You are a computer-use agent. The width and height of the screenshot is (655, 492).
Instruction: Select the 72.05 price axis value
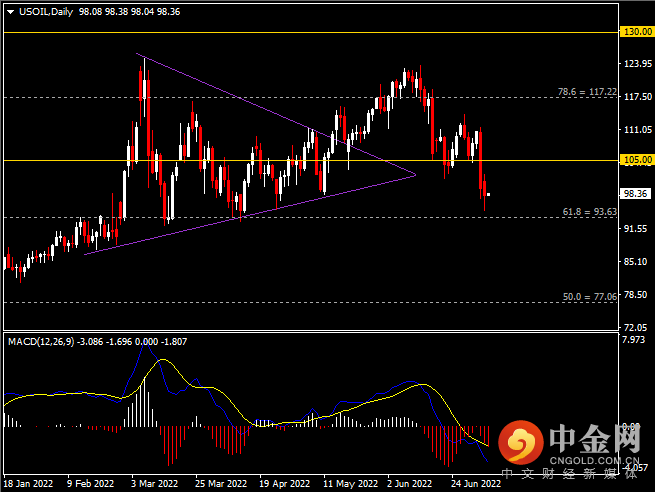[x=635, y=327]
